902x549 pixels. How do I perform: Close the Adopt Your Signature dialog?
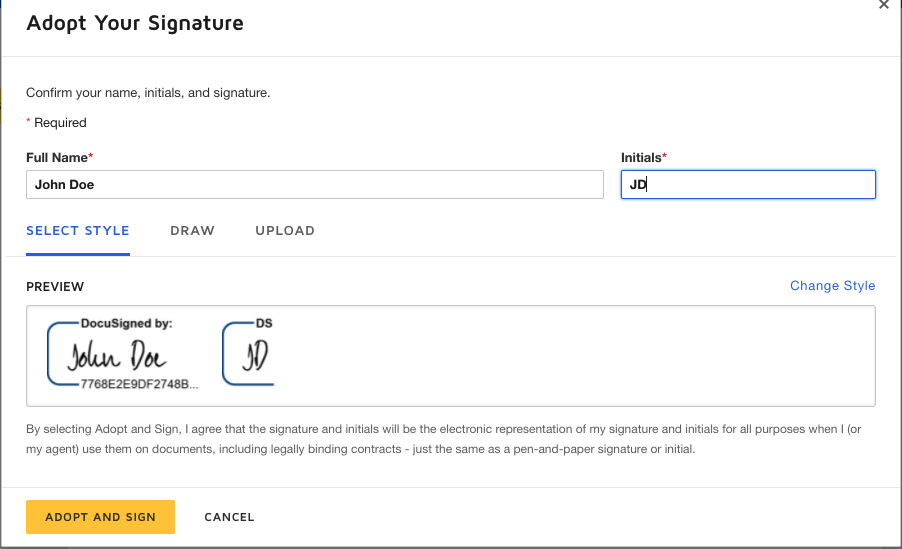click(883, 5)
